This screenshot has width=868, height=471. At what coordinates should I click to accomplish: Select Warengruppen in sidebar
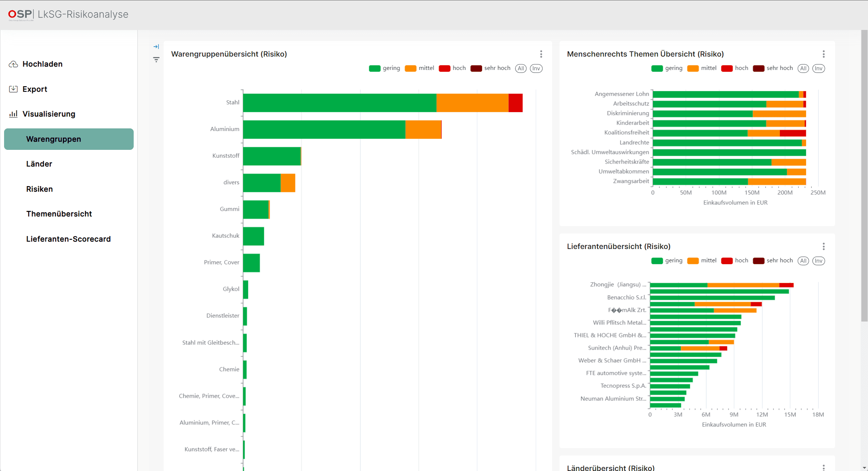point(69,139)
